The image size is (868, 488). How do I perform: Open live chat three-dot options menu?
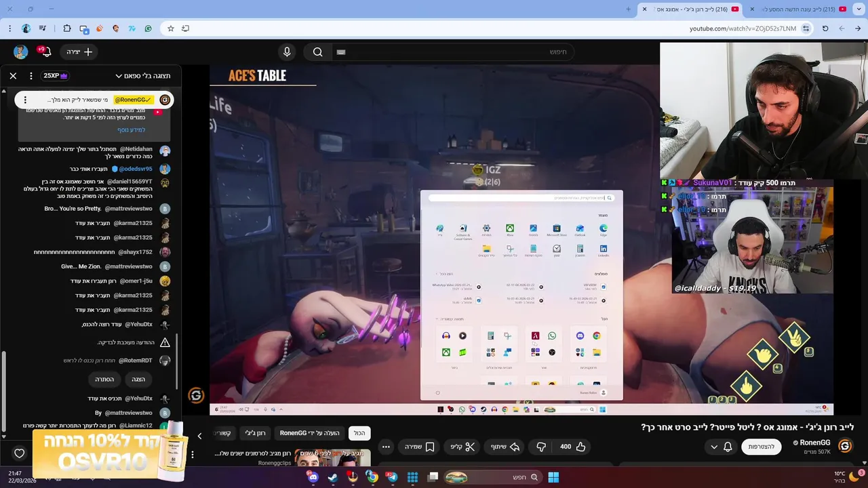coord(31,76)
